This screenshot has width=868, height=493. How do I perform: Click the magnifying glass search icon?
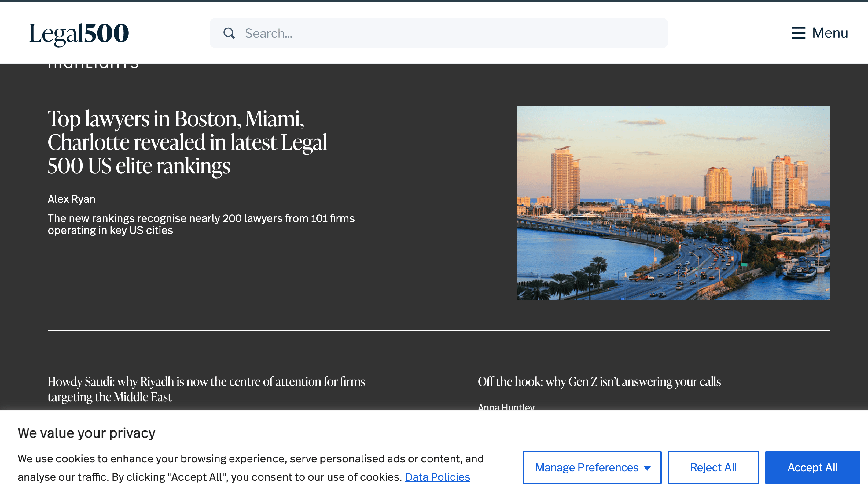(229, 33)
